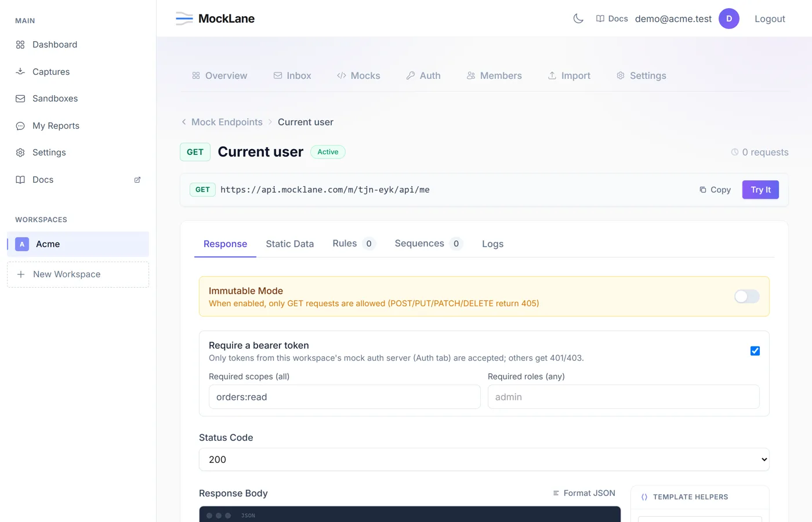Image resolution: width=812 pixels, height=522 pixels.
Task: Click the Format JSON lines icon
Action: pos(556,493)
